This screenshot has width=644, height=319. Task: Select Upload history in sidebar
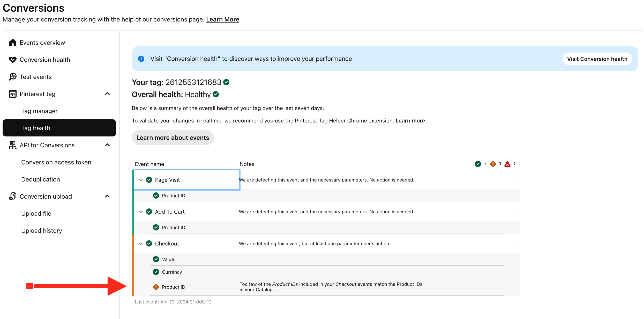[42, 231]
